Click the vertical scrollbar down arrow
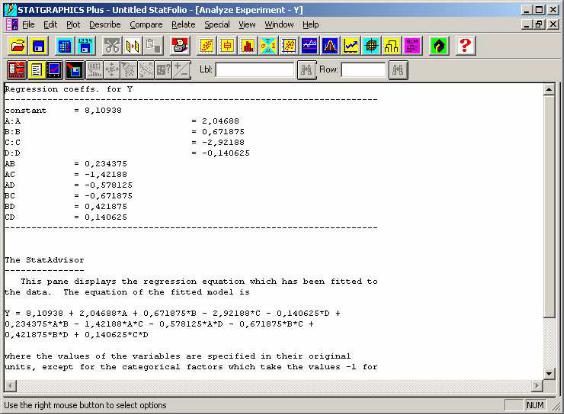The width and height of the screenshot is (564, 414). (549, 373)
